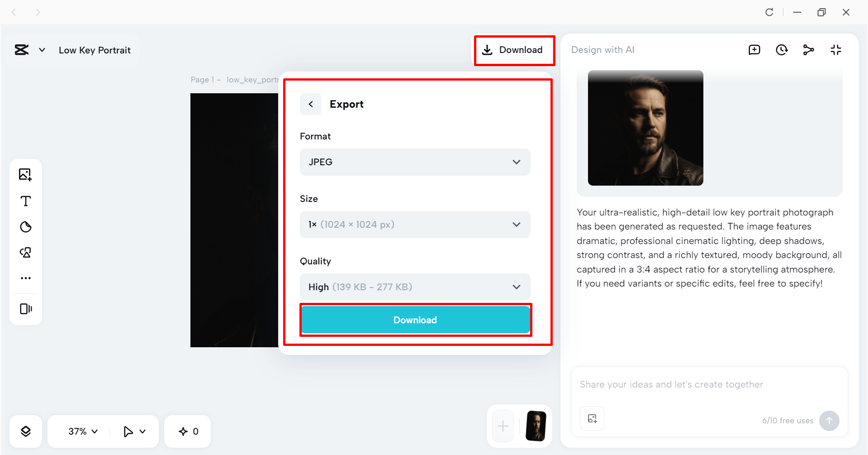Click the Share your ideas input field

[678, 384]
